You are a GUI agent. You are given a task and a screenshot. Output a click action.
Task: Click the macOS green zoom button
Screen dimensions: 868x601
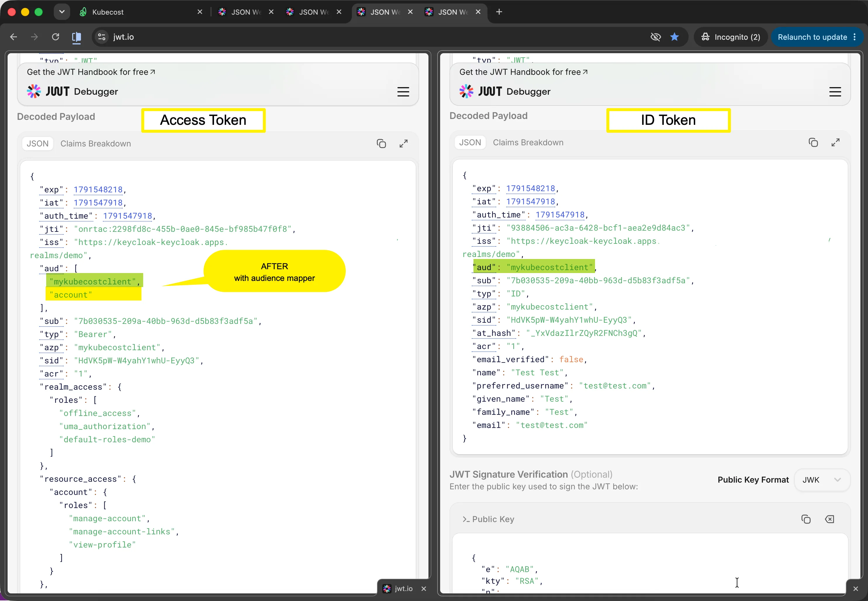[38, 12]
